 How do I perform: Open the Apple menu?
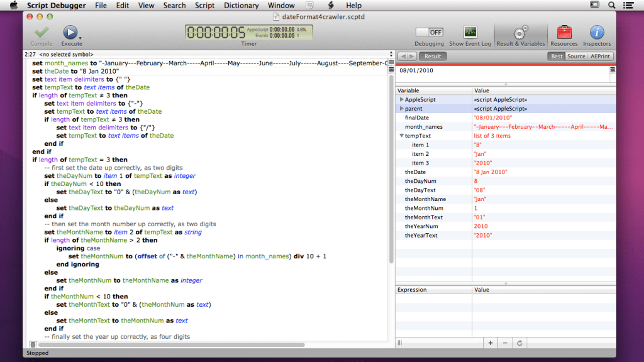pos(14,5)
